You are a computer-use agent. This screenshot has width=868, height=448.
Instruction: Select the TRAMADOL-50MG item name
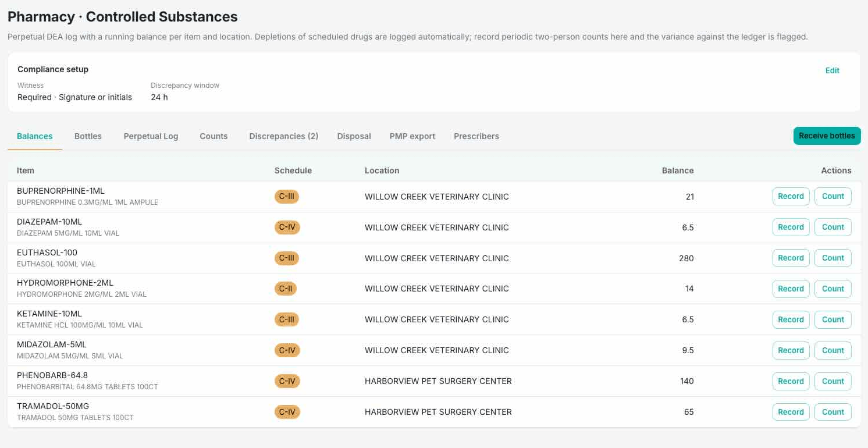53,406
